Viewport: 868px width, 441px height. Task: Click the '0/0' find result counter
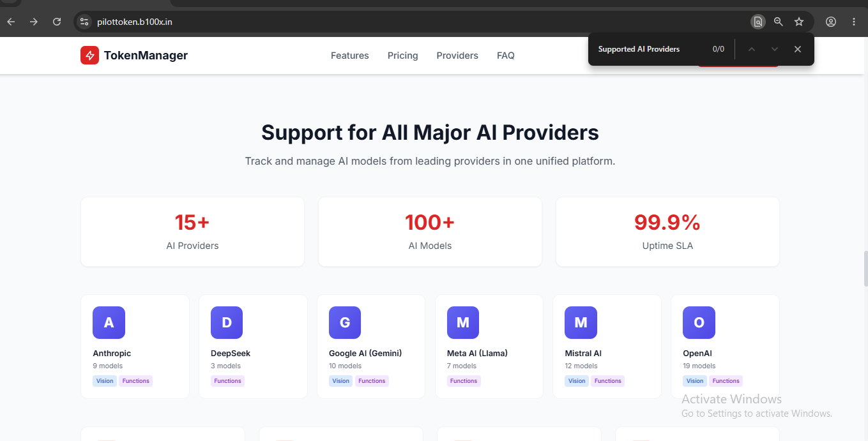(719, 49)
